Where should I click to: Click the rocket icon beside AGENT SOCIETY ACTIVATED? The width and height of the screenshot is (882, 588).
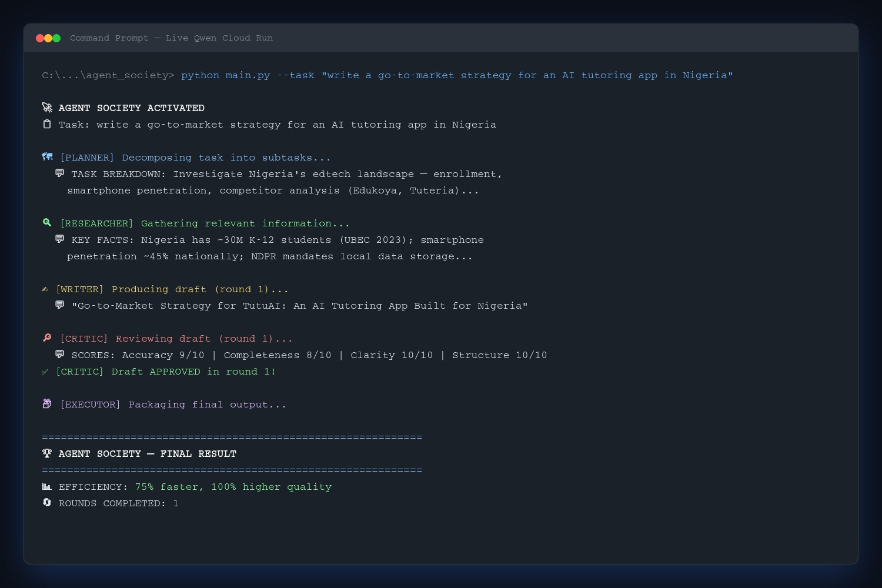[x=47, y=108]
